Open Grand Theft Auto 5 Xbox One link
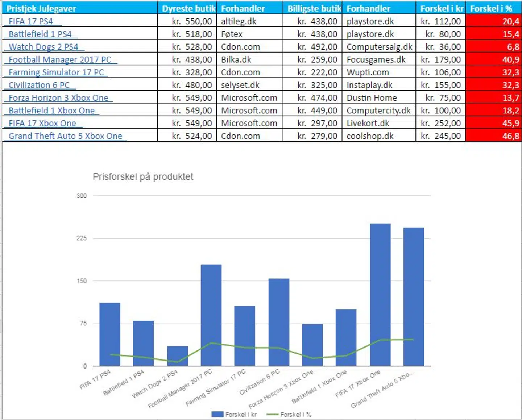 tap(65, 136)
